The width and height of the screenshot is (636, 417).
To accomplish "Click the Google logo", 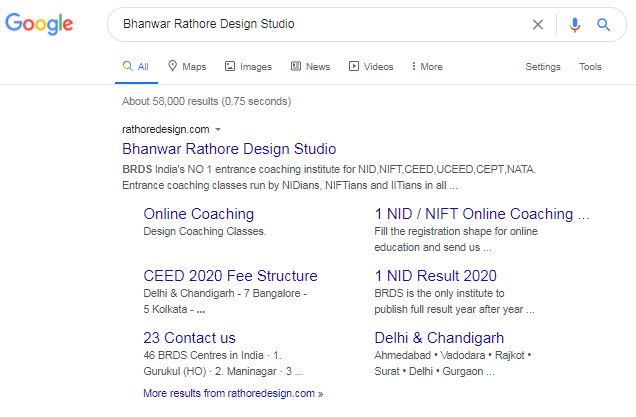I will [x=39, y=24].
